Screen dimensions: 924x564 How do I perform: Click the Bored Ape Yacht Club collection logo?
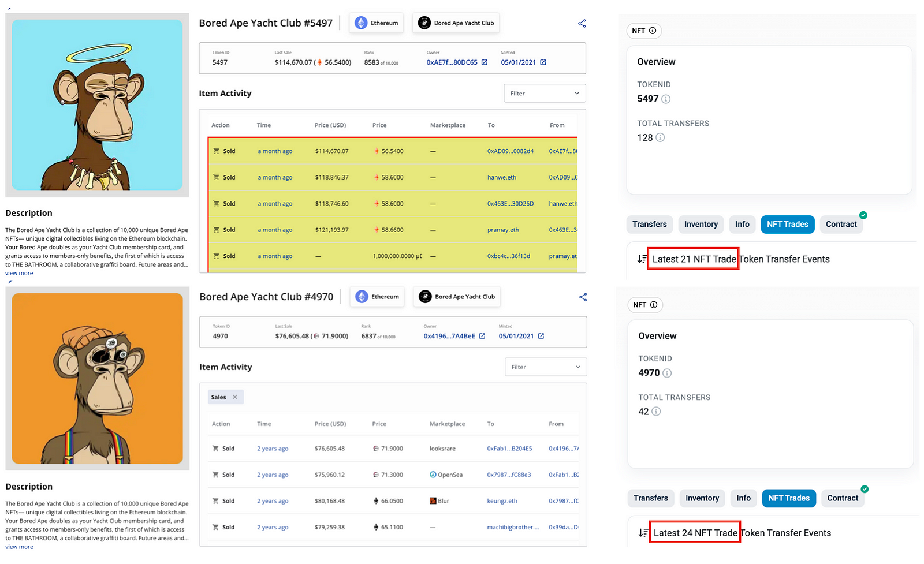424,23
